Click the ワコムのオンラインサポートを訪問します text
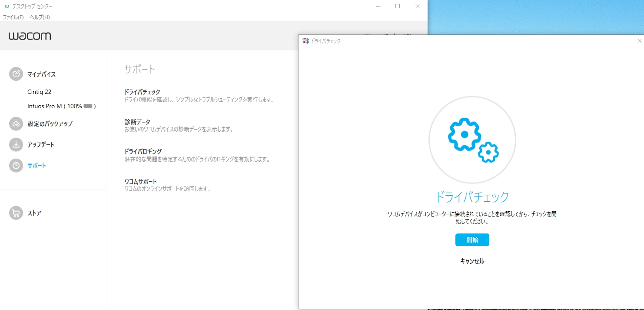 [167, 189]
